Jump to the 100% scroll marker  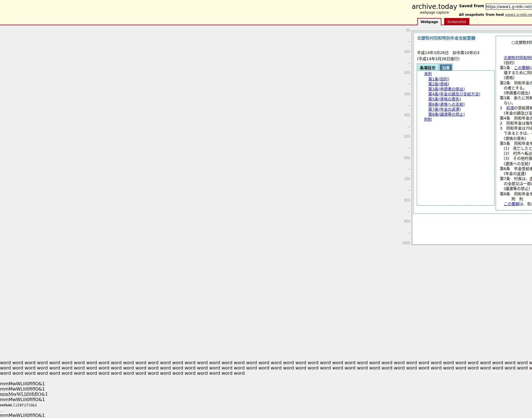(x=406, y=243)
